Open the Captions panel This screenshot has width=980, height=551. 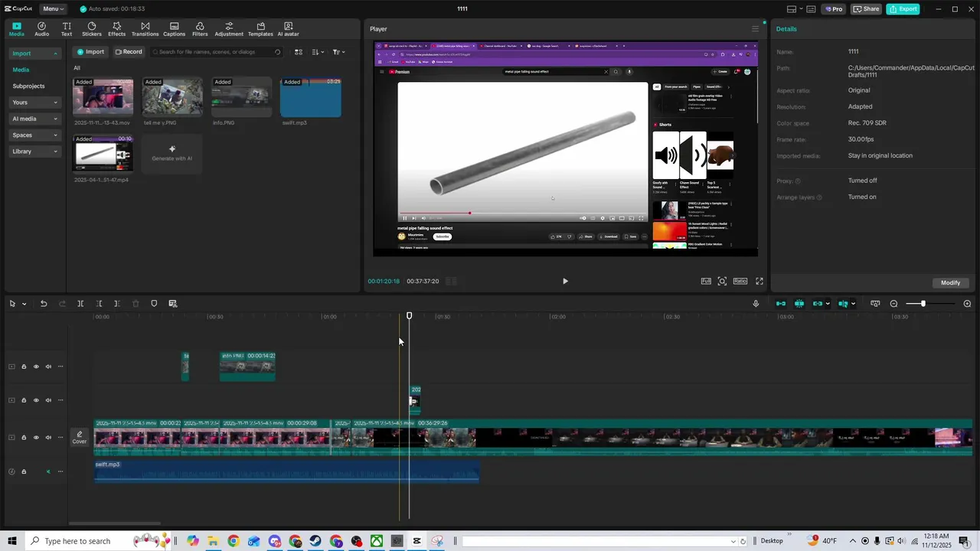click(x=174, y=29)
